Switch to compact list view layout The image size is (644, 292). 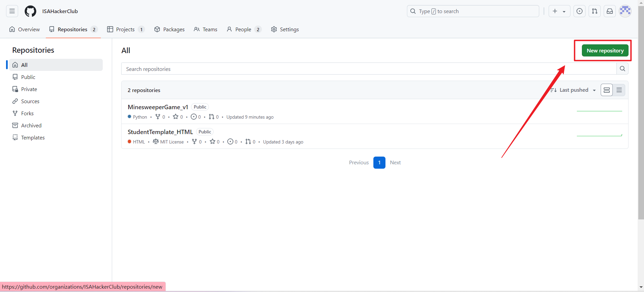point(619,90)
